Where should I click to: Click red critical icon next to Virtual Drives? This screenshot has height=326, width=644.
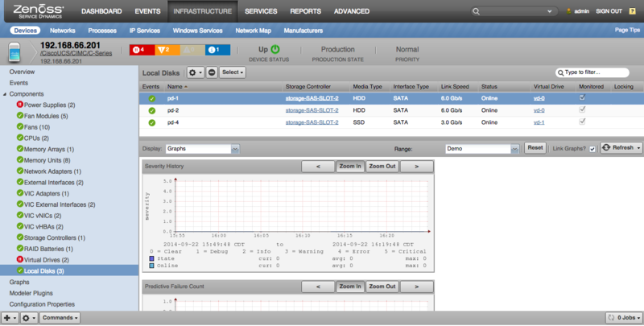(19, 259)
